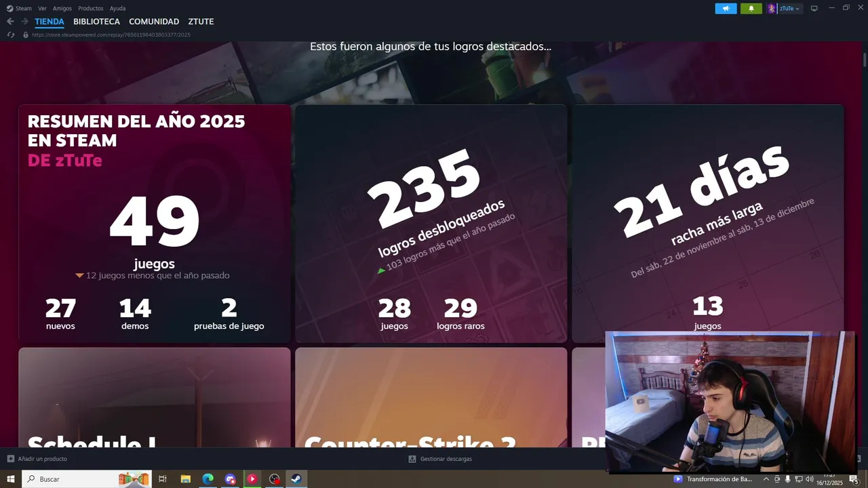868x488 pixels.
Task: Click 'RESUMEN DEL AÑO 2025 EN STEAM' heading
Action: (x=136, y=131)
